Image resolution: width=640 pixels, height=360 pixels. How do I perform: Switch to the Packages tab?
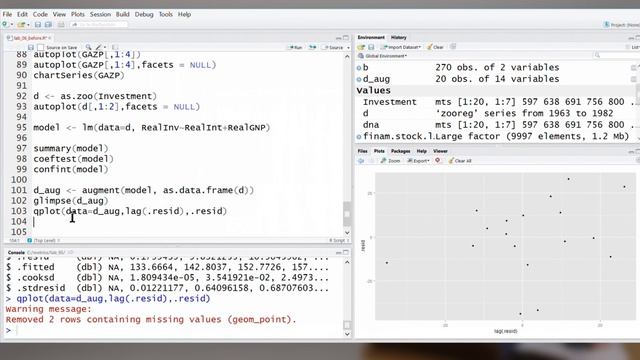[x=400, y=151]
